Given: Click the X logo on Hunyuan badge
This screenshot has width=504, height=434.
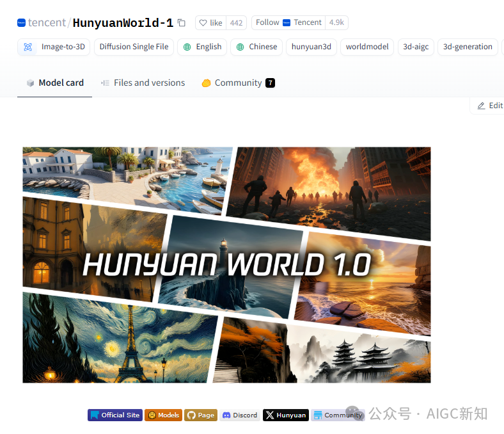Looking at the screenshot, I should tap(270, 415).
